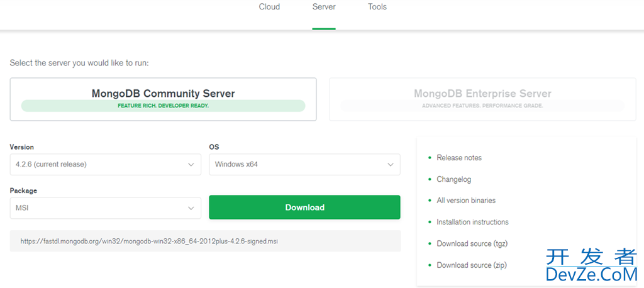Click Download source (tgz) link
Screen dimensions: 644x288
click(472, 243)
